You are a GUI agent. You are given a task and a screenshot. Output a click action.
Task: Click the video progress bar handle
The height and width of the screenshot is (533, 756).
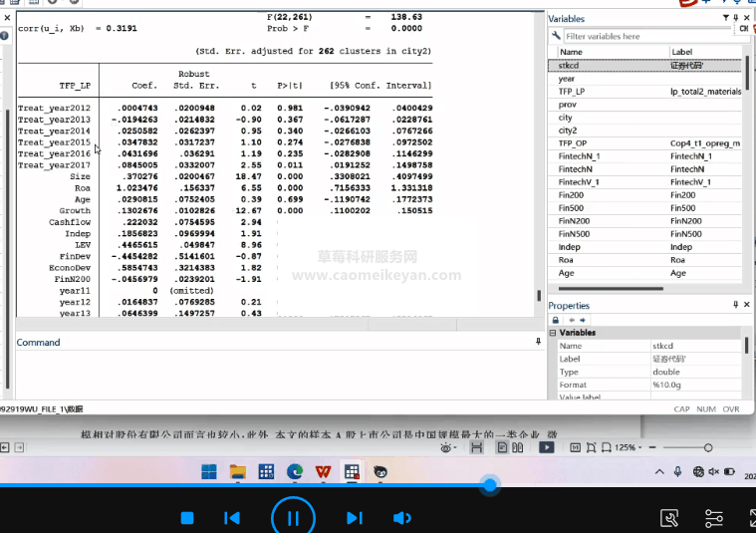click(x=489, y=485)
